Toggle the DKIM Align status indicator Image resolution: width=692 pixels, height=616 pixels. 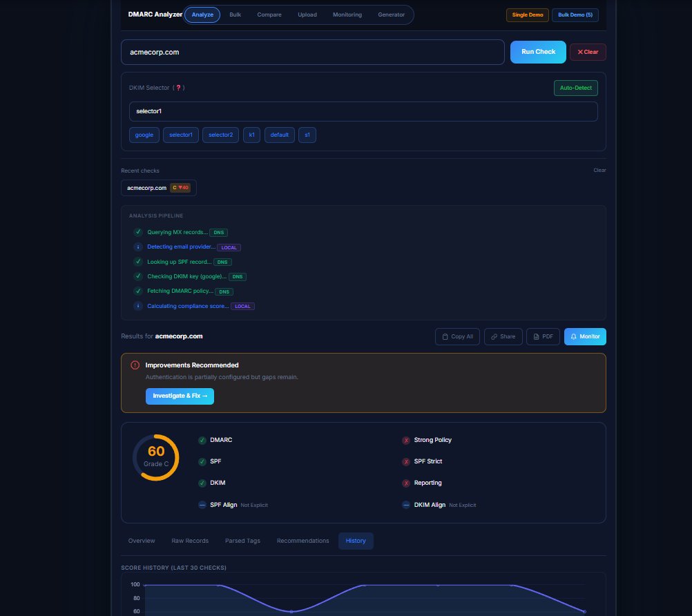pyautogui.click(x=406, y=505)
